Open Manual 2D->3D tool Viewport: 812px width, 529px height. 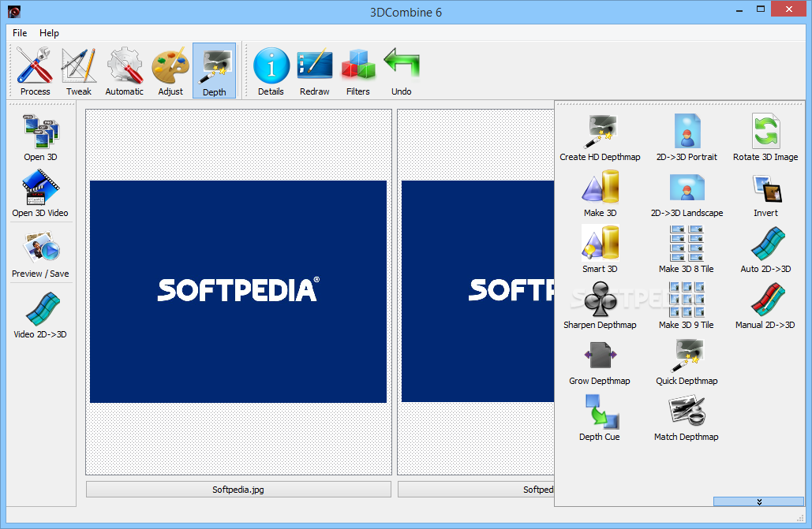click(765, 306)
